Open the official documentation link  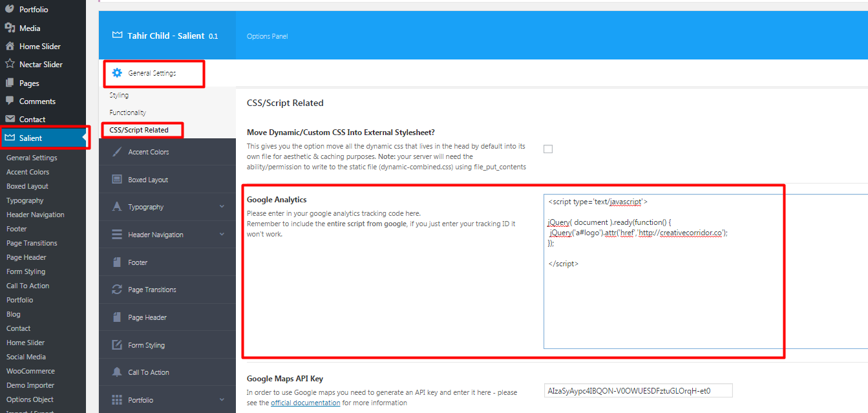coord(305,403)
